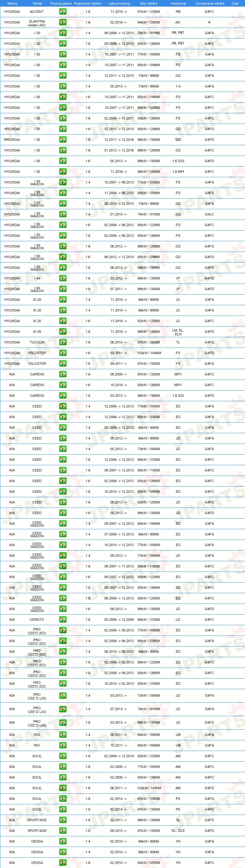The width and height of the screenshot is (245, 868).
Task: Click the Nadwozie column header
Action: [x=178, y=3]
